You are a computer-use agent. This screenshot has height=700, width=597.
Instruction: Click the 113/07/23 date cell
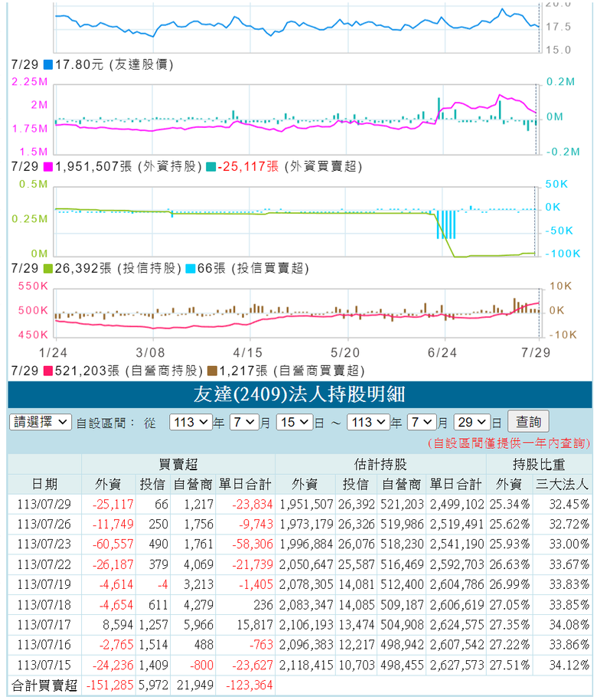click(44, 545)
